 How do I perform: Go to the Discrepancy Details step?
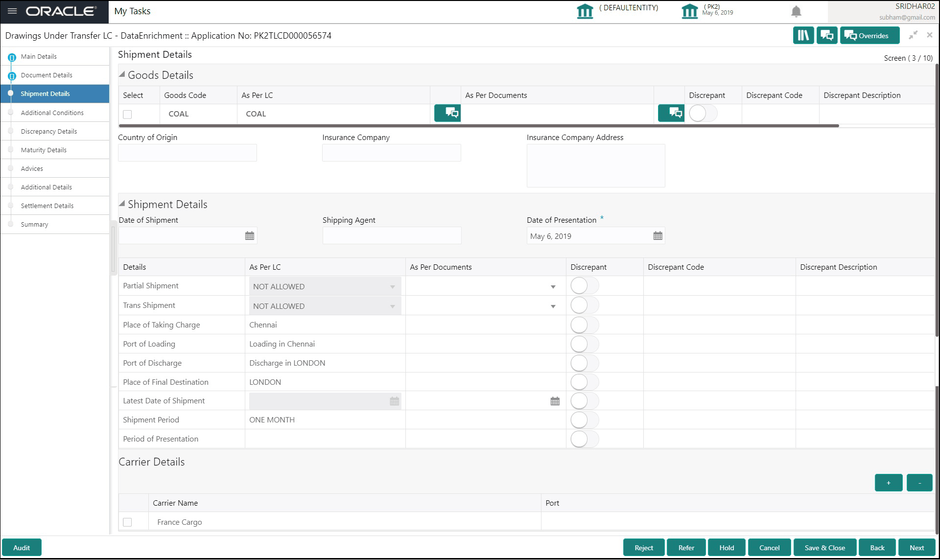[x=49, y=131]
